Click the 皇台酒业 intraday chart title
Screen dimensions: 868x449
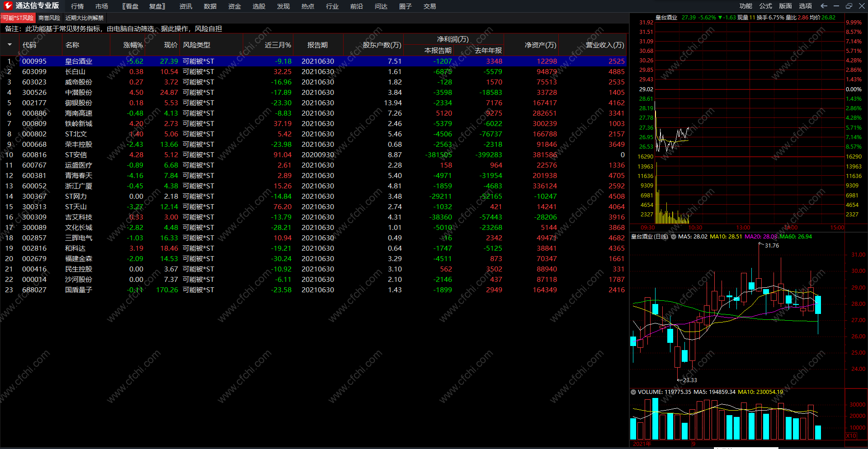666,18
